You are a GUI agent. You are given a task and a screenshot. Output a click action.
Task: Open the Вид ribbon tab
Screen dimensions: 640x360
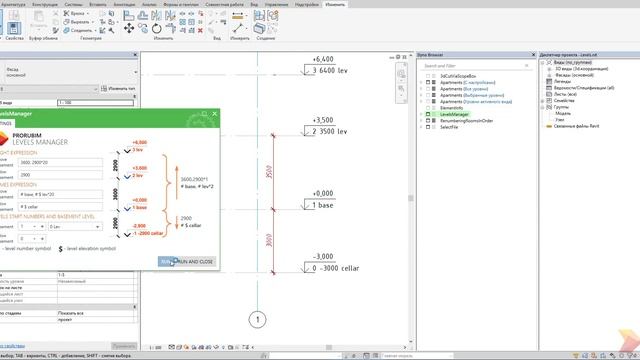point(254,4)
